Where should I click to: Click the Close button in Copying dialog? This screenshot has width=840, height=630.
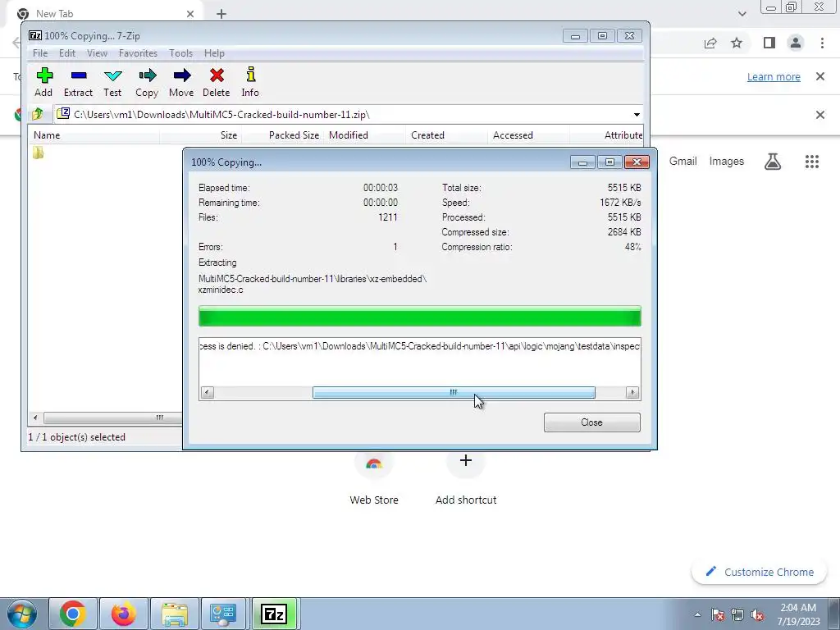point(592,422)
